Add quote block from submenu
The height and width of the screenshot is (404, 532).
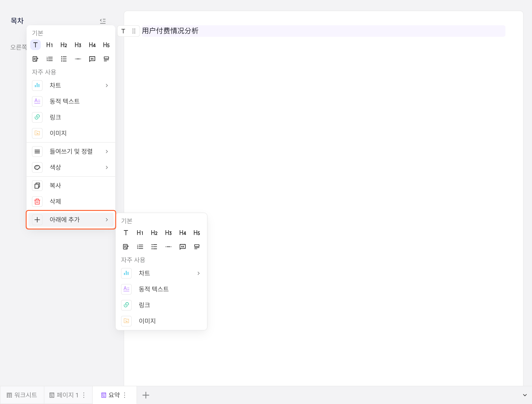183,247
